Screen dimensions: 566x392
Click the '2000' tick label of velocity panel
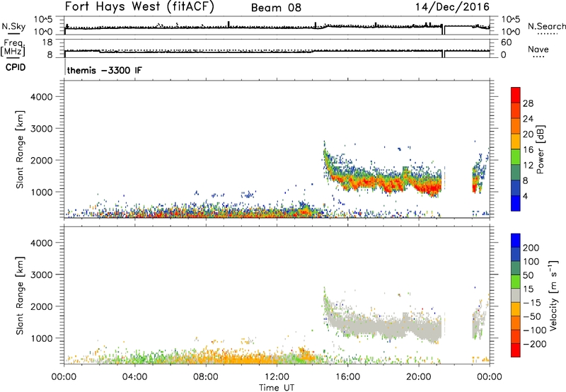tap(41, 306)
